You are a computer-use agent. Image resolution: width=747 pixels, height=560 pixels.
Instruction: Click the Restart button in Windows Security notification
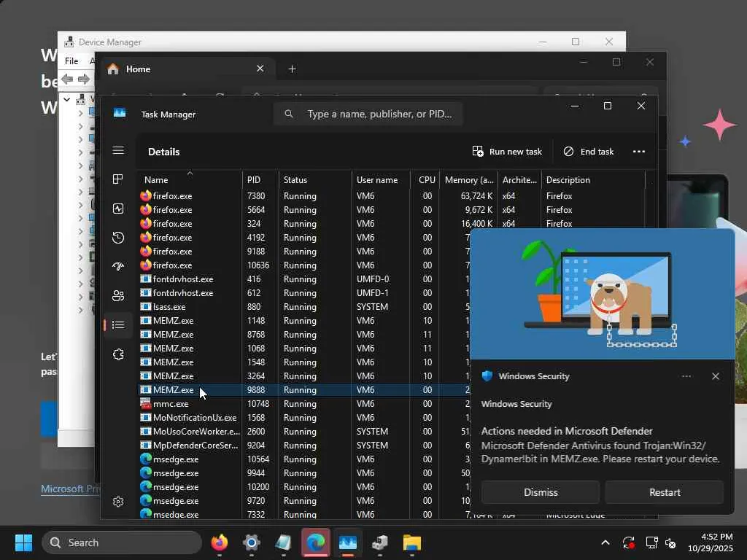(665, 492)
